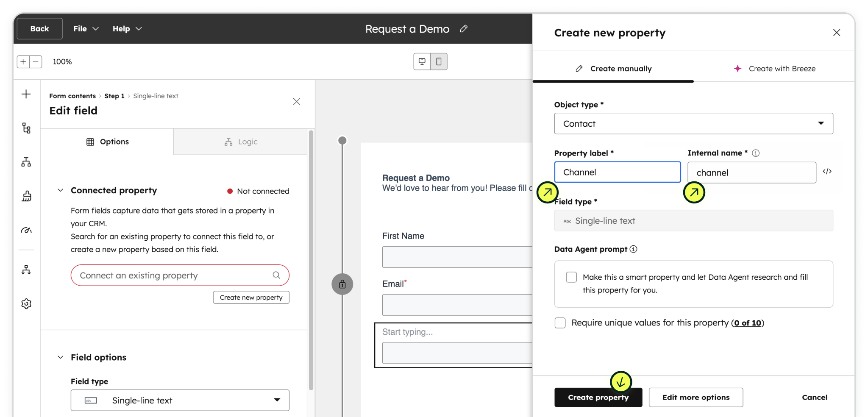This screenshot has width=868, height=417.
Task: Close the Create new property panel
Action: click(x=837, y=33)
